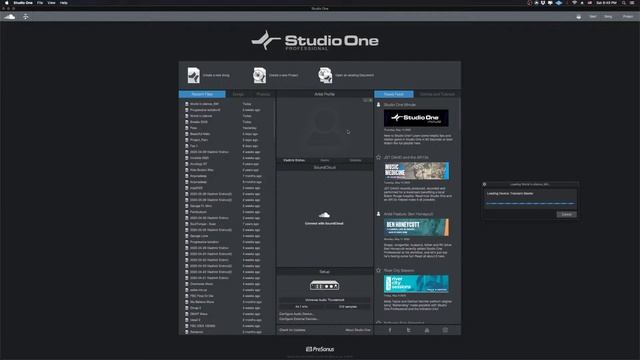The image size is (640, 360).
Task: Click person icon beside Artist Feature Ben Honeycutt
Action: (378, 213)
